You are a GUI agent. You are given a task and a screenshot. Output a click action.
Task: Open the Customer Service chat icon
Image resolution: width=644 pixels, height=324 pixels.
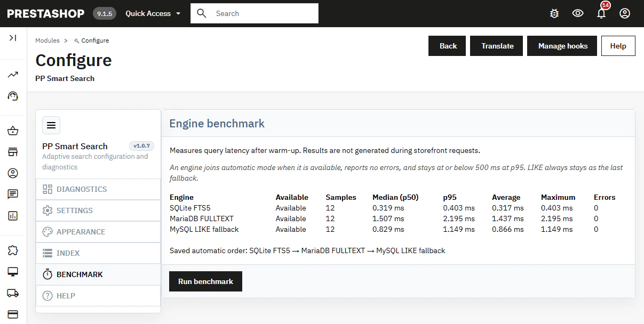click(x=13, y=195)
